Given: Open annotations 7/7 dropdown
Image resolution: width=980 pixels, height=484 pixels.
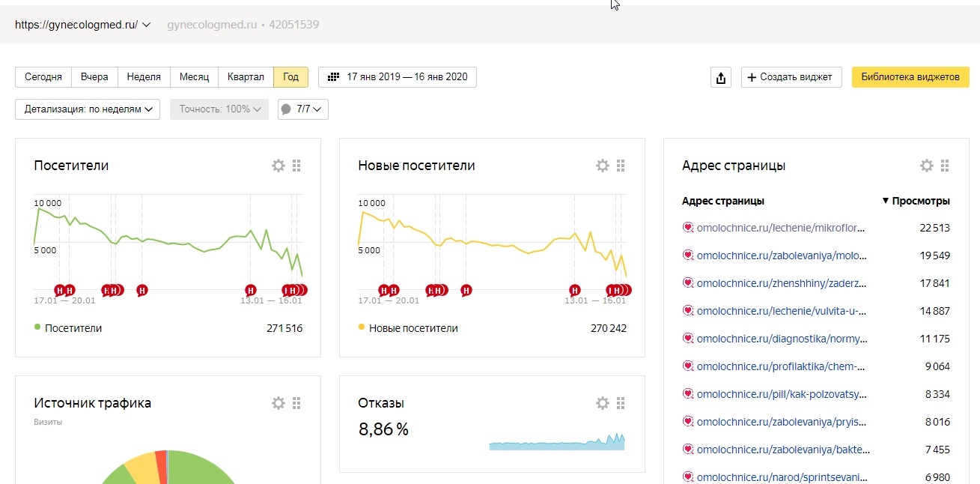Looking at the screenshot, I should click(x=303, y=109).
